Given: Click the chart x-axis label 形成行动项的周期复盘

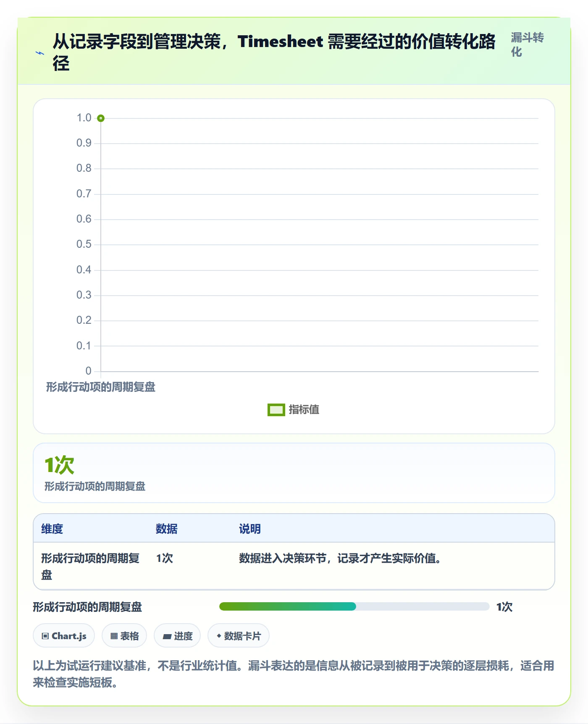Looking at the screenshot, I should pyautogui.click(x=101, y=387).
